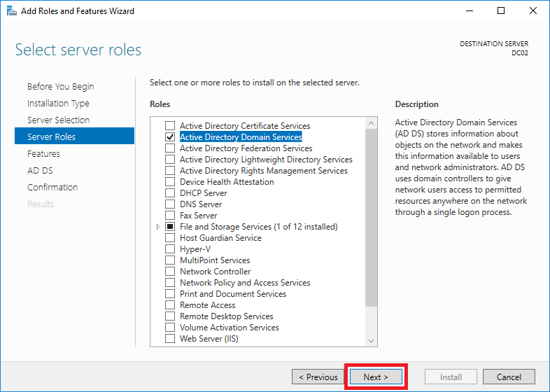
Task: Jump to Features step
Action: [x=43, y=154]
